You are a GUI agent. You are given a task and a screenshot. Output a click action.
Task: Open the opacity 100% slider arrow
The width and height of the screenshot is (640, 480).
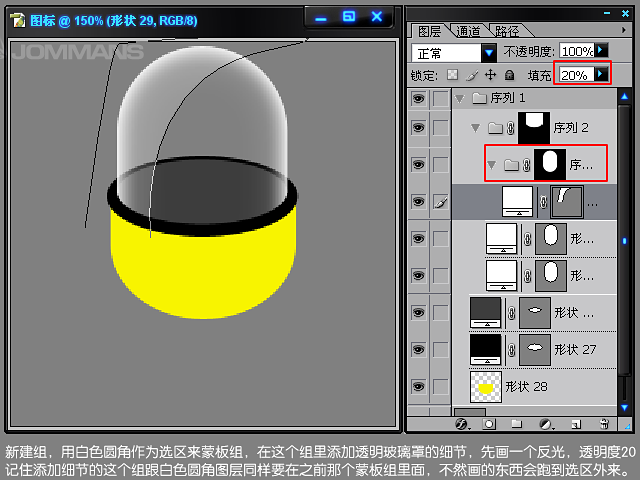601,51
